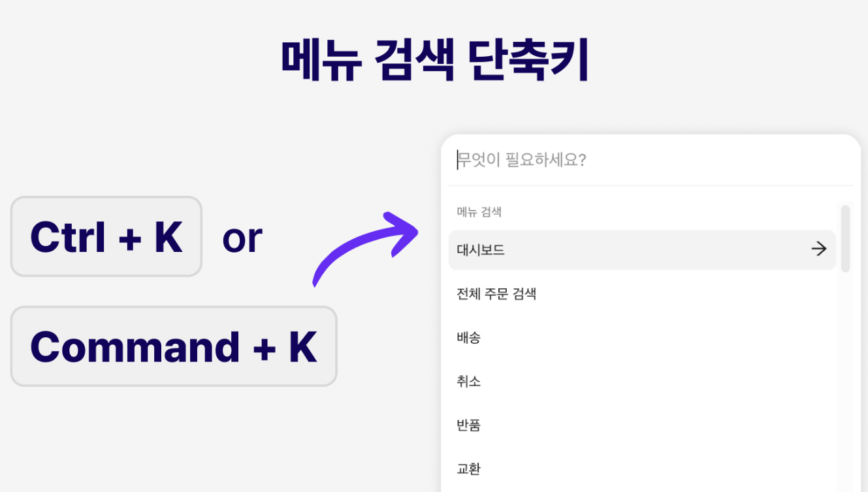Viewport: 868px width, 492px height.
Task: Choose 배송 from the menu list
Action: 642,337
